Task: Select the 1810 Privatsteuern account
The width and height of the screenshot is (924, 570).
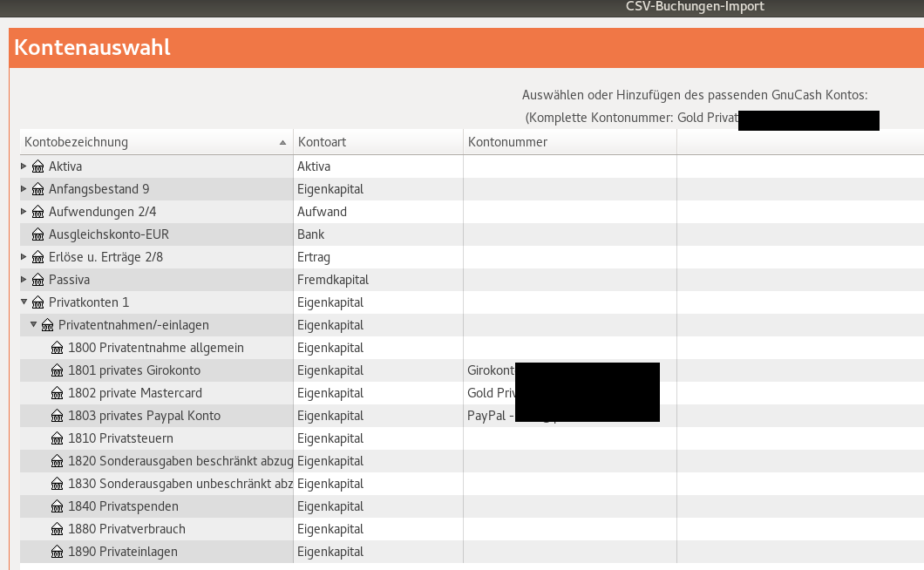Action: [472, 438]
